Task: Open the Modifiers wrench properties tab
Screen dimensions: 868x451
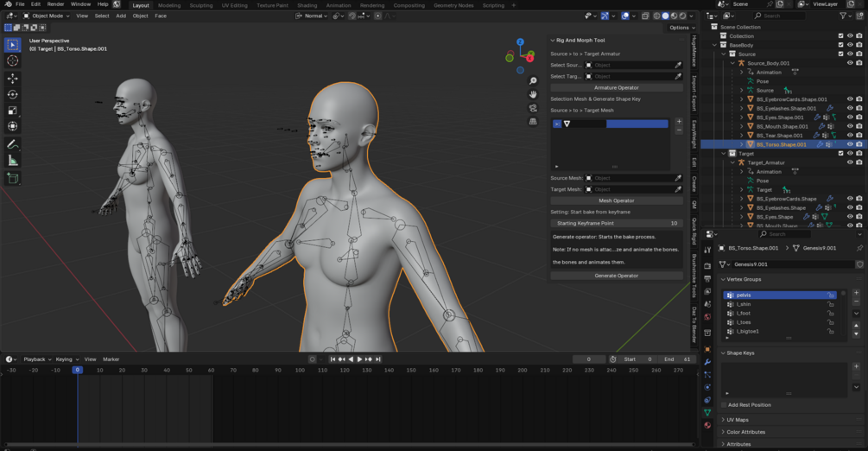Action: pos(707,362)
